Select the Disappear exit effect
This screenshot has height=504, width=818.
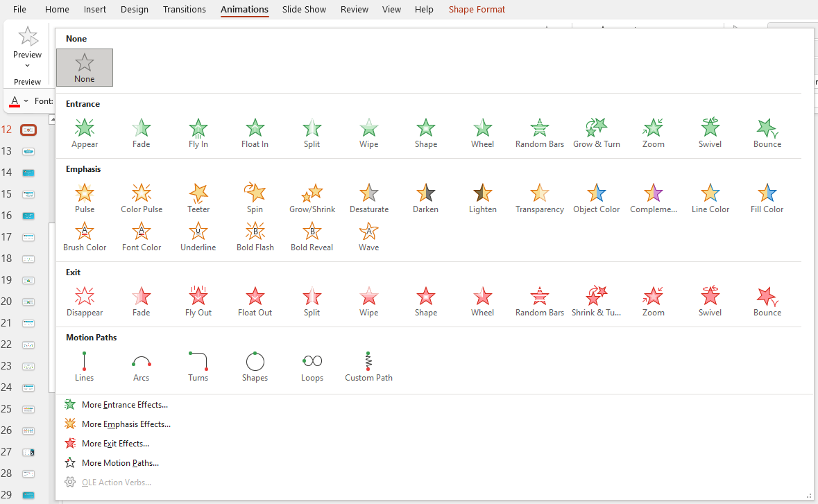tap(85, 302)
